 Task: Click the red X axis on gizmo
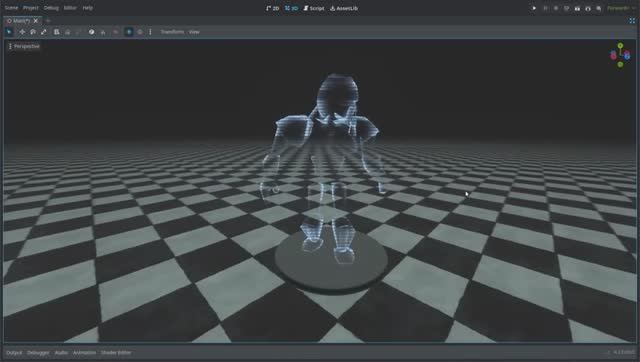point(613,55)
